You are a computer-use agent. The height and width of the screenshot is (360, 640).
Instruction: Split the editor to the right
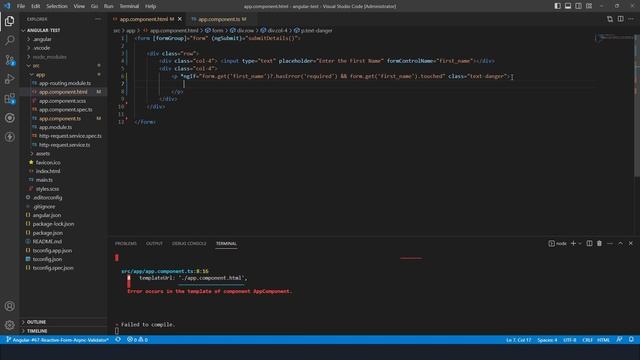point(620,19)
